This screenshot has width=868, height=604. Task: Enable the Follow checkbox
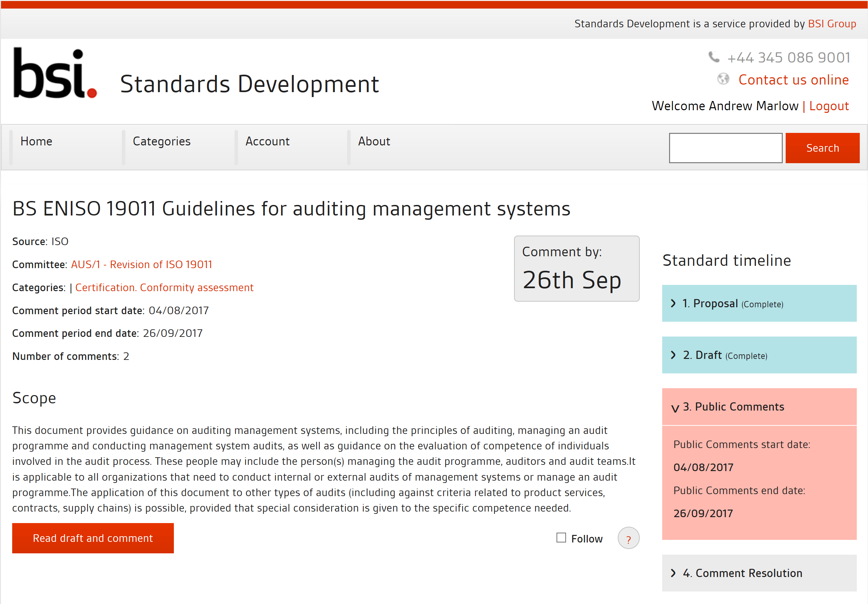(561, 538)
